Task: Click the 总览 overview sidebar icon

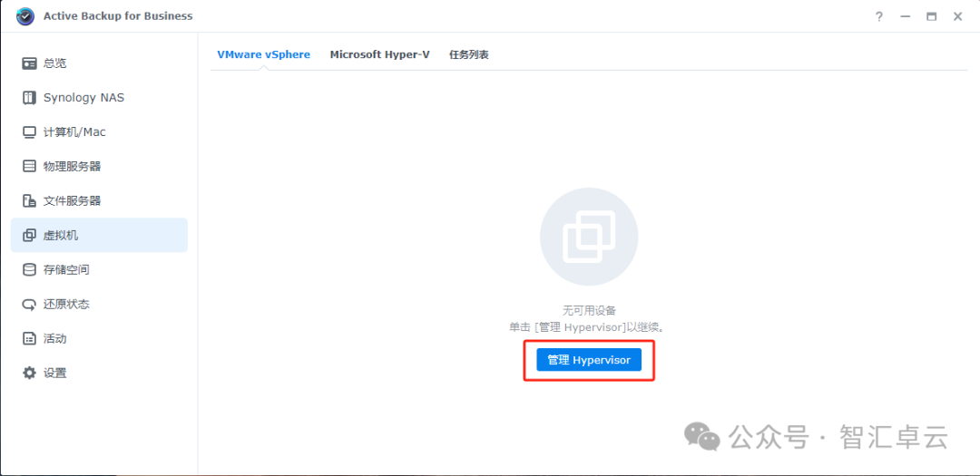Action: pyautogui.click(x=29, y=63)
